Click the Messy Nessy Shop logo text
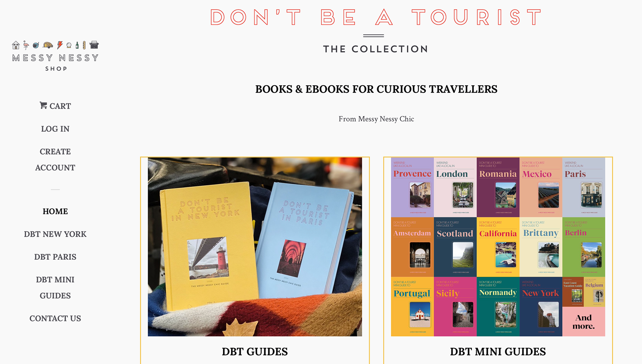This screenshot has height=364, width=642. tap(56, 62)
